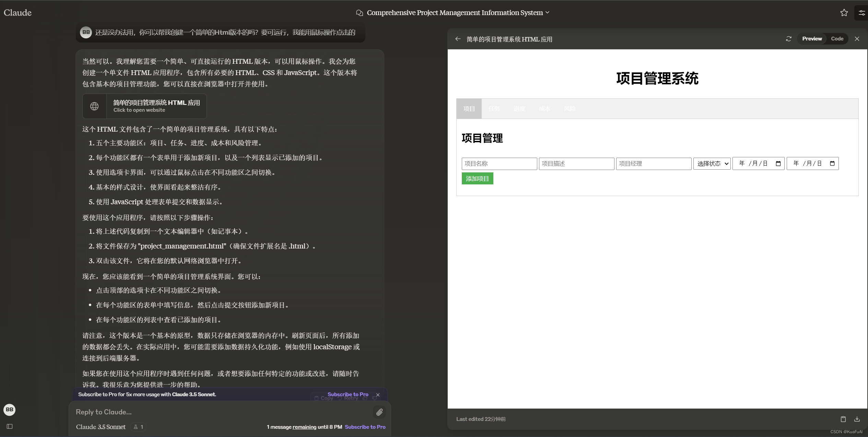Attach a file with paperclip icon

379,412
